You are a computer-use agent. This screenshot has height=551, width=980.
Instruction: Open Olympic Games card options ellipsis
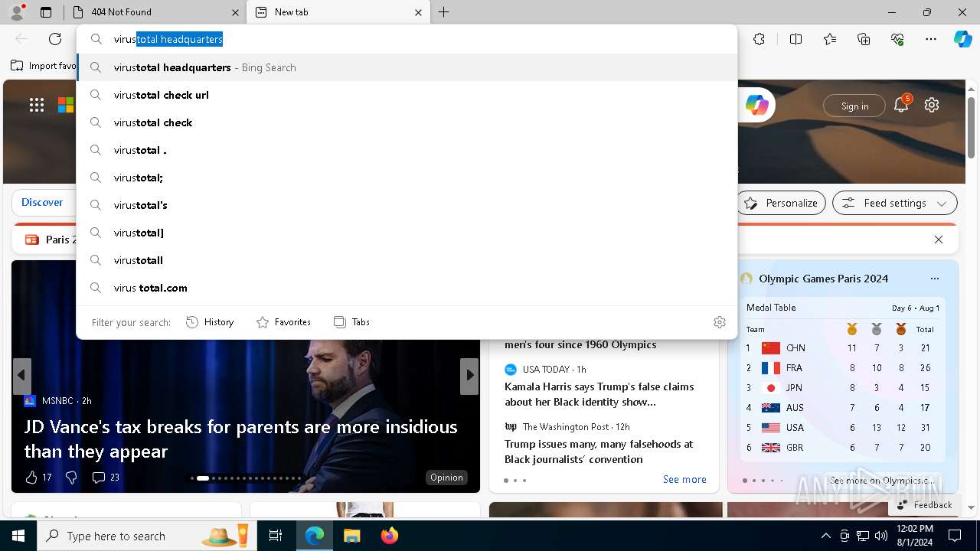[x=934, y=279]
